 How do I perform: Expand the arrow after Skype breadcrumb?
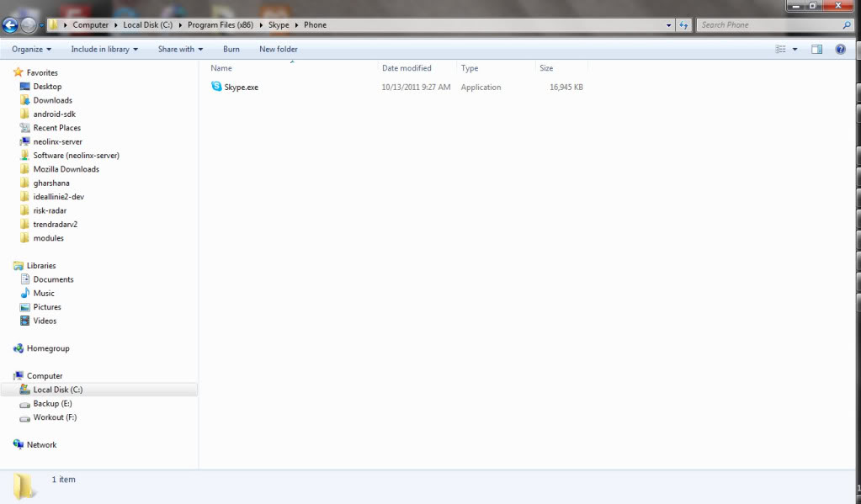(x=296, y=25)
